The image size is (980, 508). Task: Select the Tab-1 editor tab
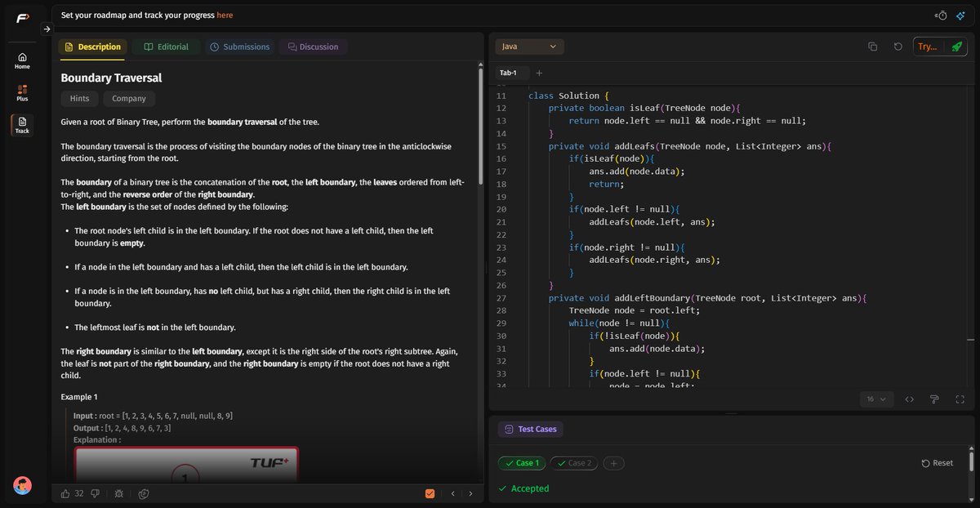509,73
